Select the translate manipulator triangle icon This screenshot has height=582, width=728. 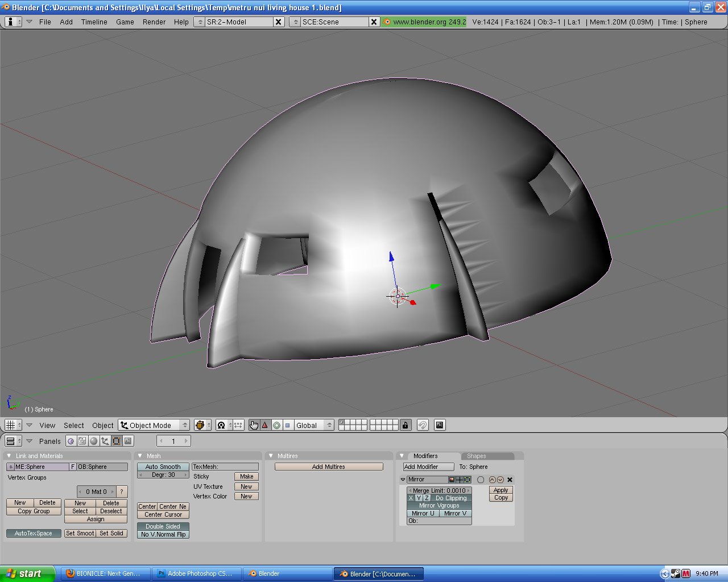265,425
